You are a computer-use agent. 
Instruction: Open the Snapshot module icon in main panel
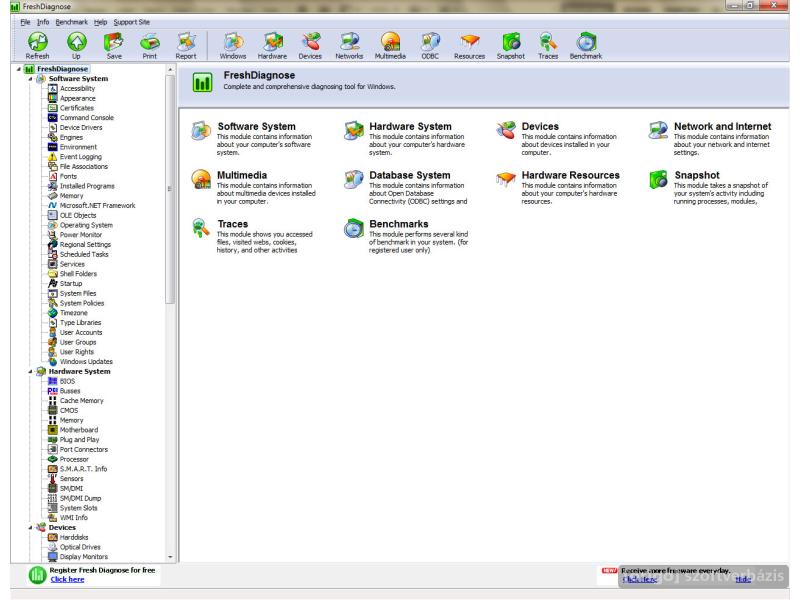pyautogui.click(x=658, y=179)
